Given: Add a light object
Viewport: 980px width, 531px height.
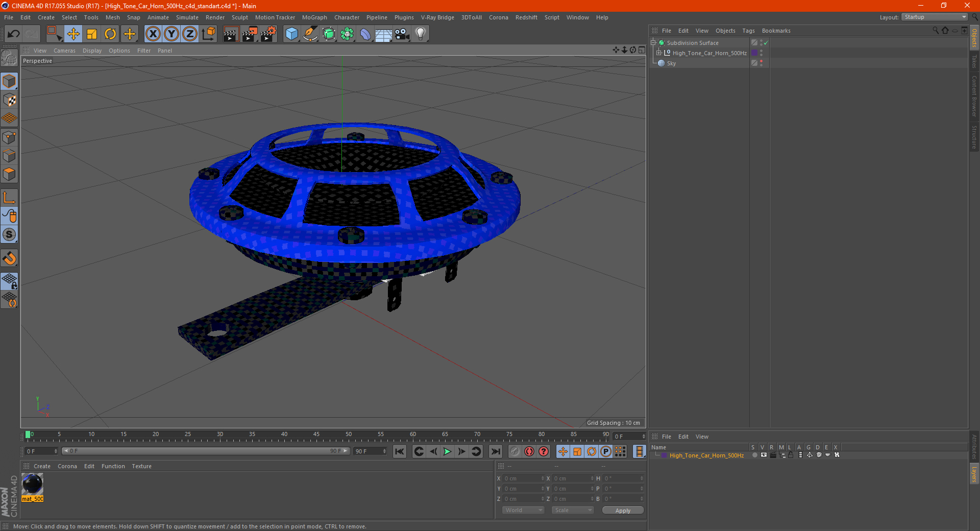Looking at the screenshot, I should pos(421,34).
